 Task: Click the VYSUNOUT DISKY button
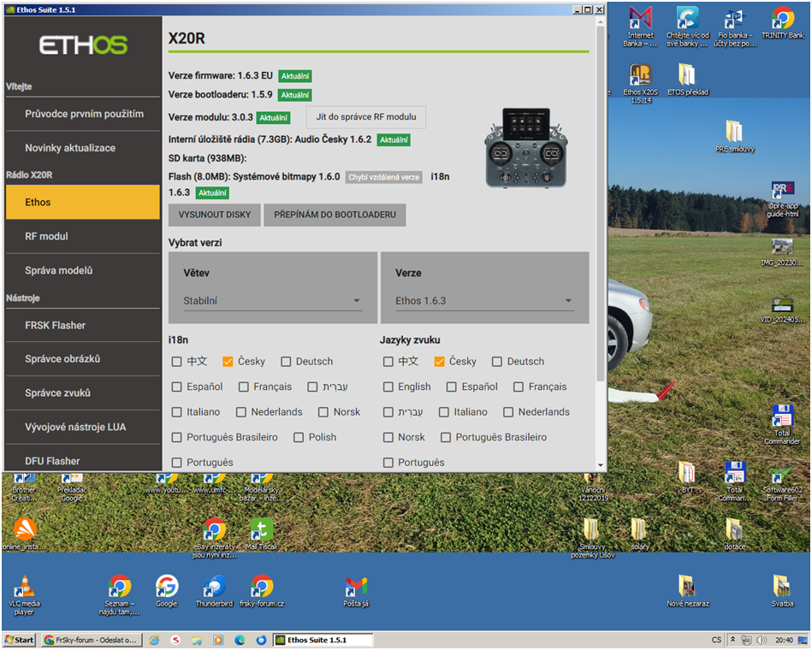click(215, 215)
